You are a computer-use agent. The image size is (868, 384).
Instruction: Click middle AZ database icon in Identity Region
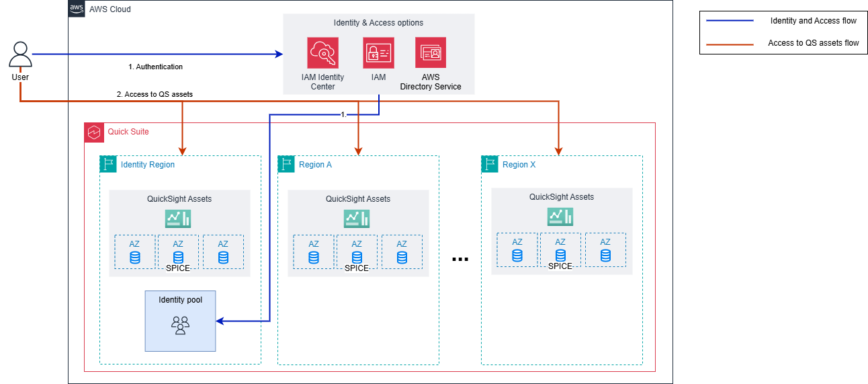click(x=178, y=258)
